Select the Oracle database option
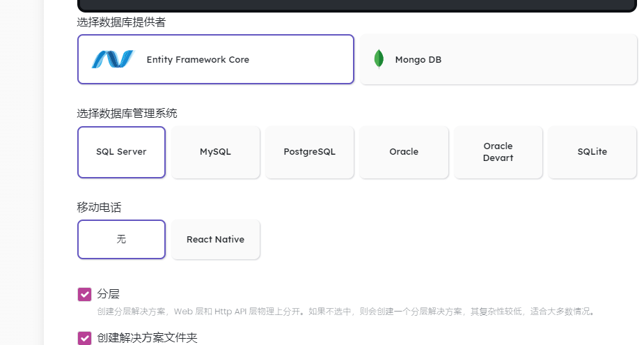This screenshot has width=644, height=345. [404, 152]
